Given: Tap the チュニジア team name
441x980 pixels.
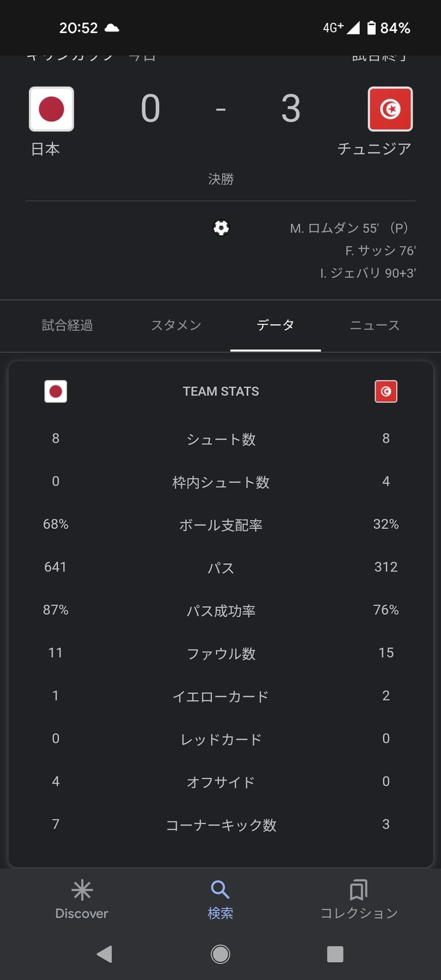Looking at the screenshot, I should 374,150.
